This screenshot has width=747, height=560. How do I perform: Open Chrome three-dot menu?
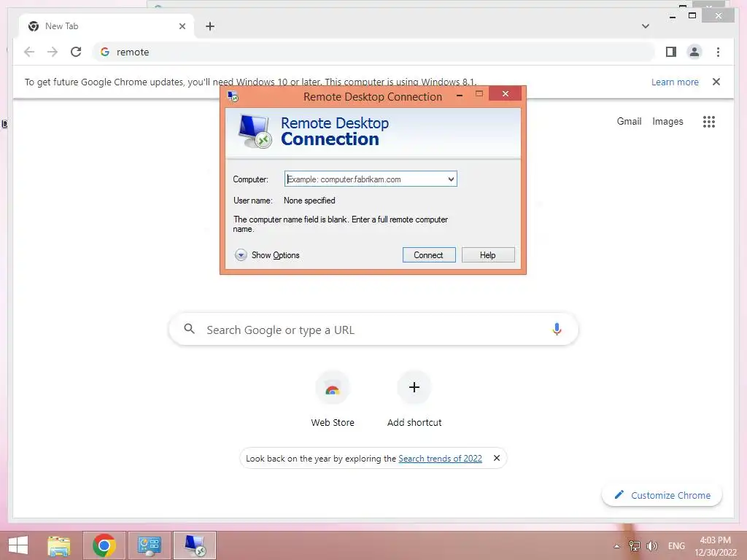click(x=718, y=52)
